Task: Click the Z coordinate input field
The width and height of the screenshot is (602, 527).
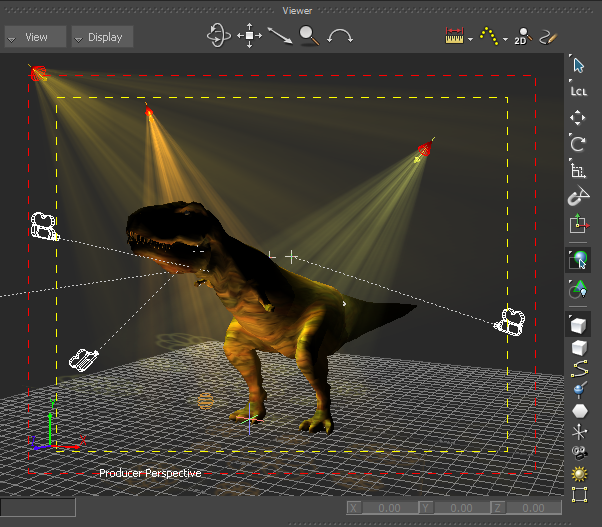Action: 531,508
